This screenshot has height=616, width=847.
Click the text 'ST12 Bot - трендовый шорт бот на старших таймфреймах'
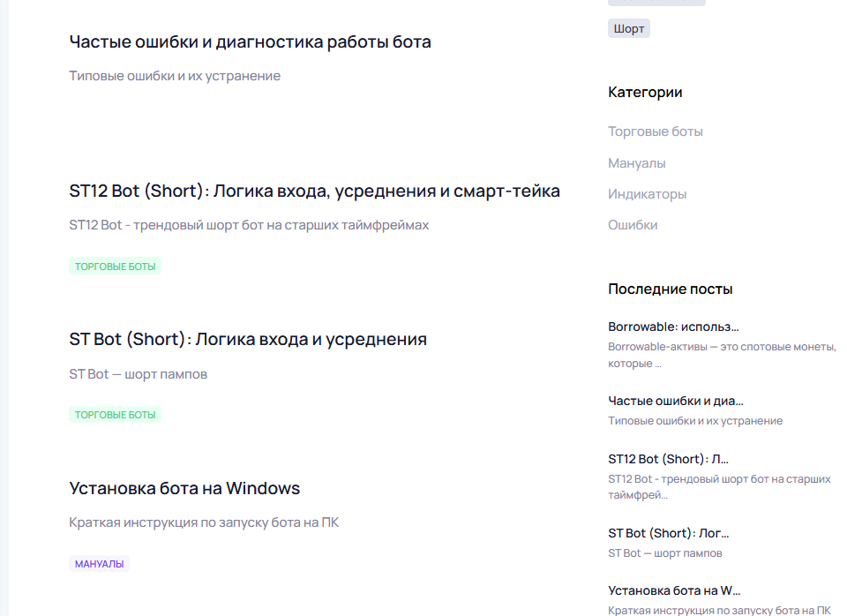coord(249,225)
